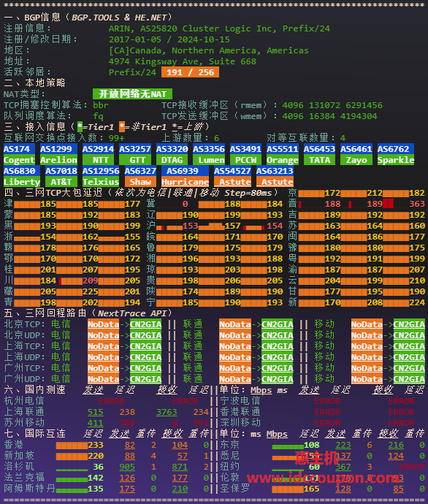
Task: Click the underlined 126 send speed for 法兰克福
Action: coord(127,478)
